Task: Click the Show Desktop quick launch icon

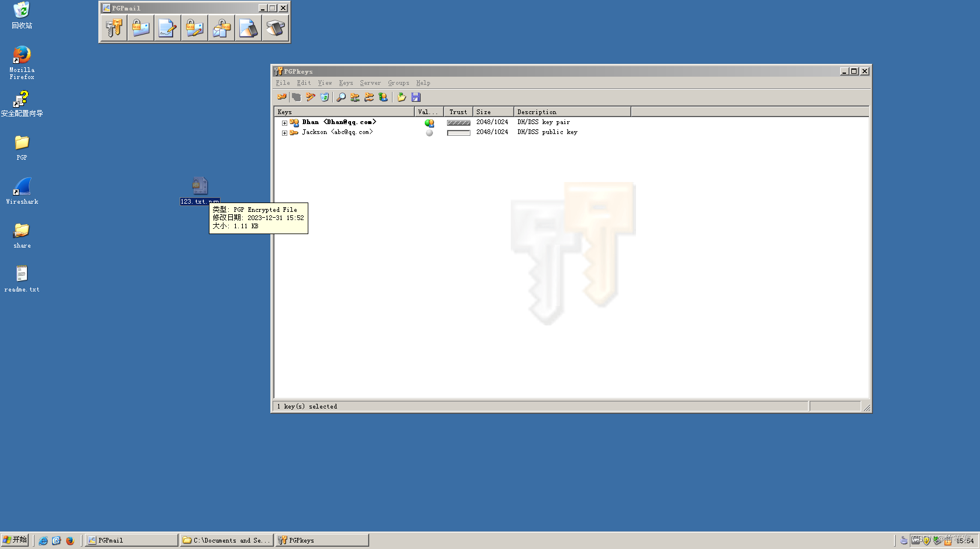Action: pyautogui.click(x=56, y=540)
